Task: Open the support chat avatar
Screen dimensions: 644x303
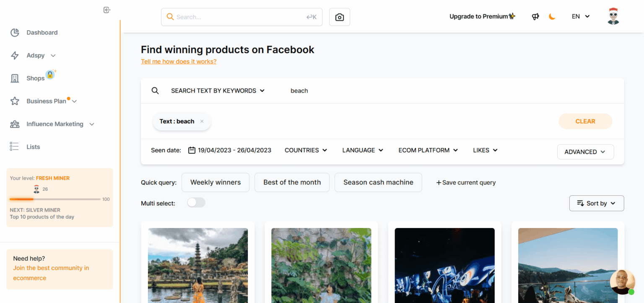Action: click(x=622, y=282)
